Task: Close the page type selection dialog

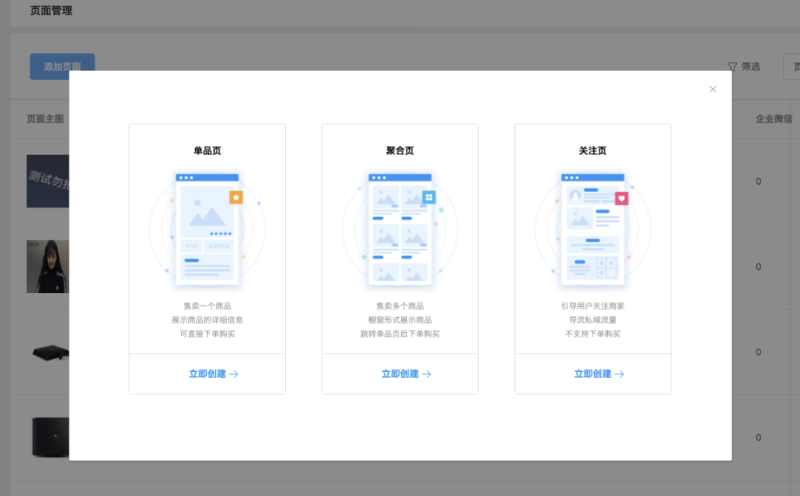Action: pyautogui.click(x=712, y=89)
